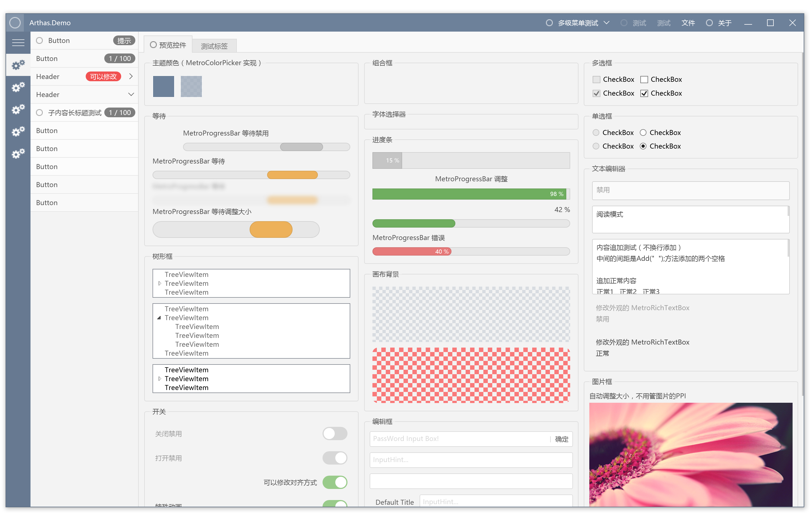Pick the solid blue-gray theme color swatch

(x=163, y=86)
